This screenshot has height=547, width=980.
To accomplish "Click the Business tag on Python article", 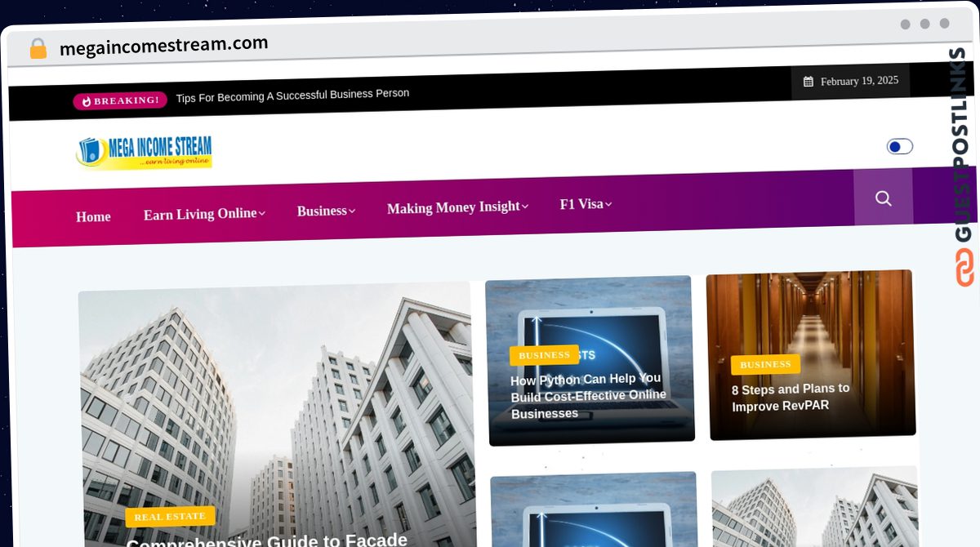I will point(544,355).
